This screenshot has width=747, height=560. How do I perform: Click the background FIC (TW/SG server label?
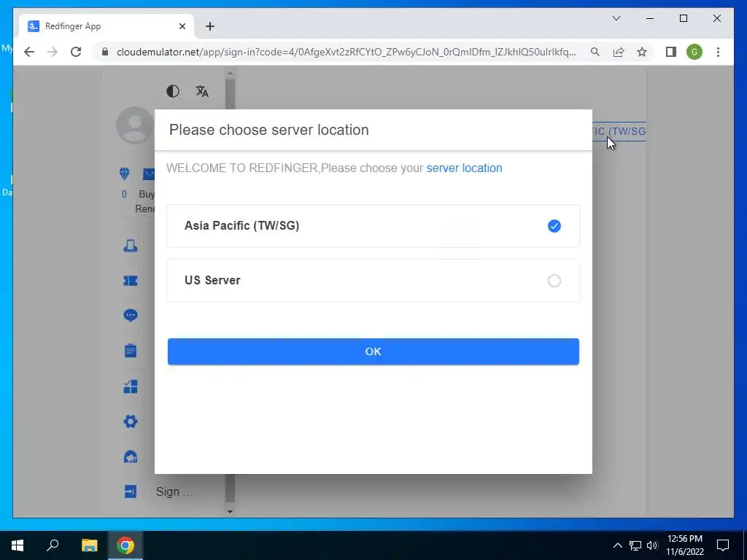(x=619, y=131)
